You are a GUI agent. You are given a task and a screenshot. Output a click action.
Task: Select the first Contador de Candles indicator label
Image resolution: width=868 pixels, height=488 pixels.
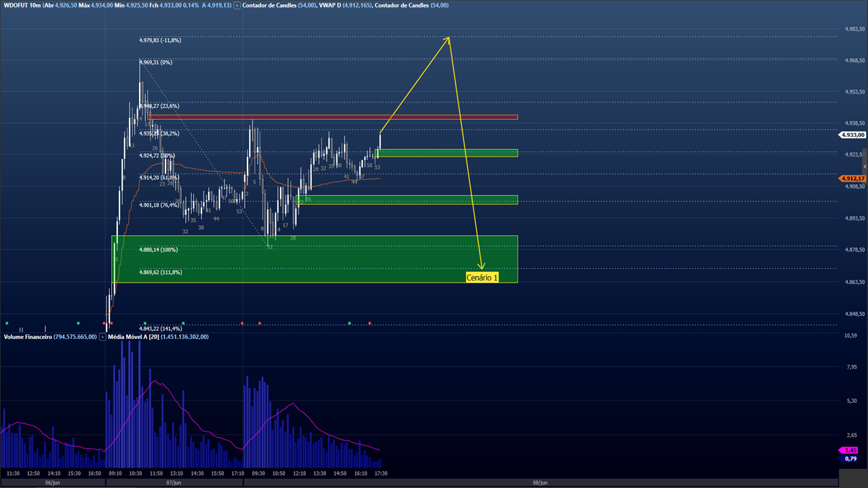[x=269, y=5]
